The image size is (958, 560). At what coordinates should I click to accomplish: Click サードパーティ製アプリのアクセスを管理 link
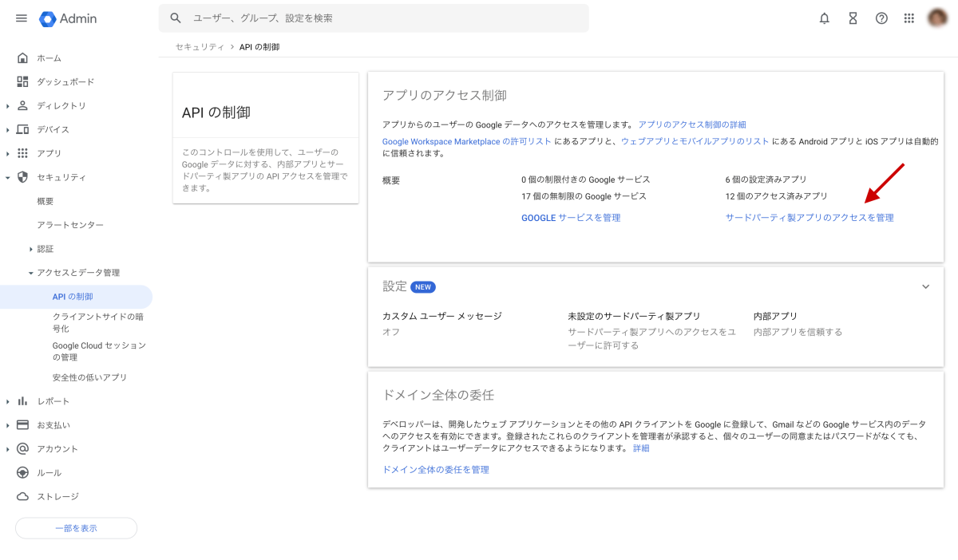[810, 218]
